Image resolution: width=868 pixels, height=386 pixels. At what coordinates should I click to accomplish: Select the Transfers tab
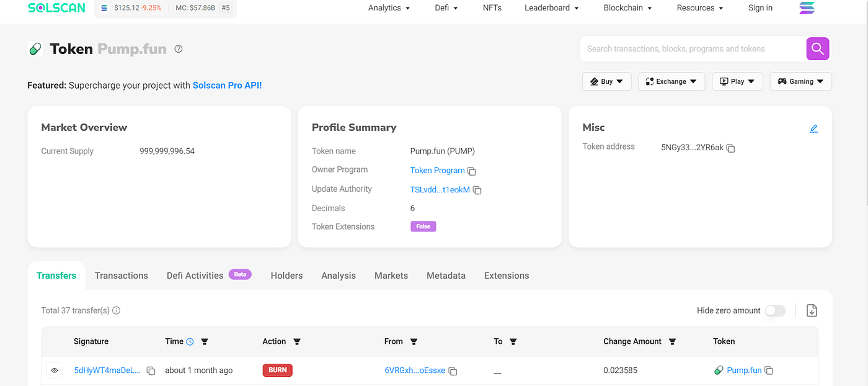pos(56,276)
